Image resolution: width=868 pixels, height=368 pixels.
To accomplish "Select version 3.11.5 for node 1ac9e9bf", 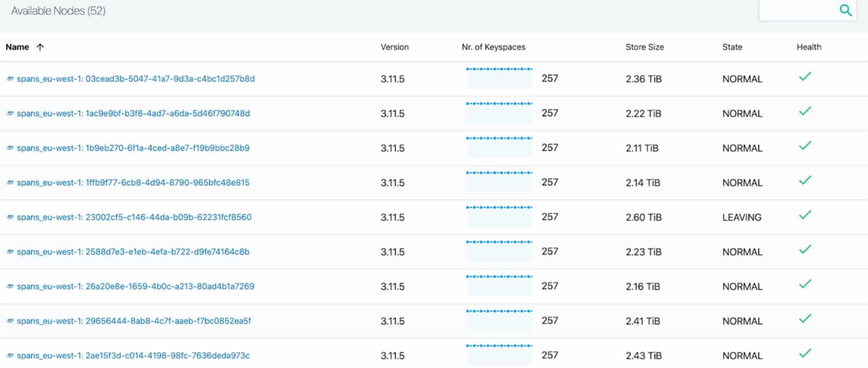I will [392, 113].
